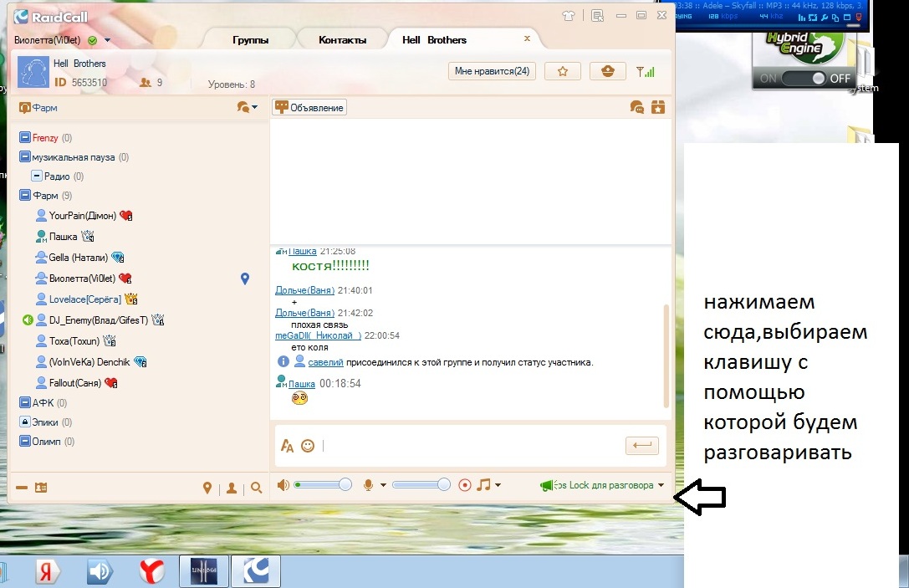Open the RaidCall main menu icon

[598, 16]
